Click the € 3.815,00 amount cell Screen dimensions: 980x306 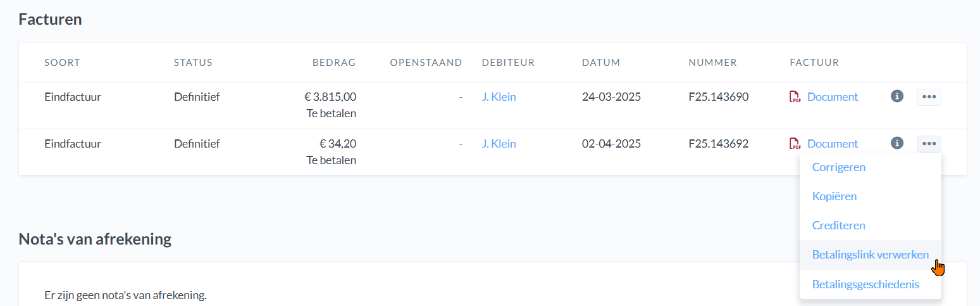330,97
